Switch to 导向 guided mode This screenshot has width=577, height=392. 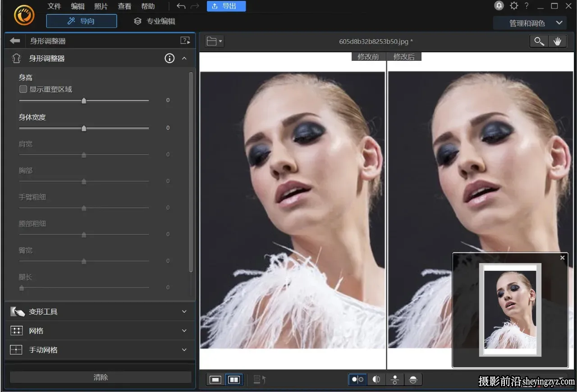tap(82, 21)
